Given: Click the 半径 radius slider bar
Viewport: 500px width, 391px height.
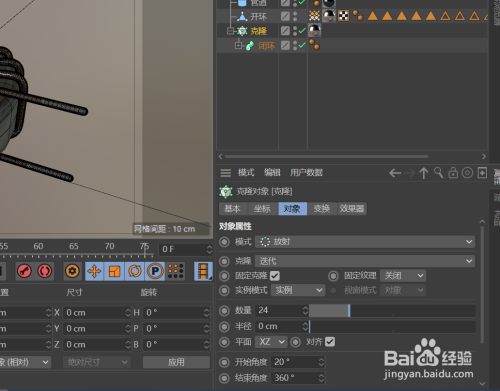Looking at the screenshot, I should coord(392,326).
